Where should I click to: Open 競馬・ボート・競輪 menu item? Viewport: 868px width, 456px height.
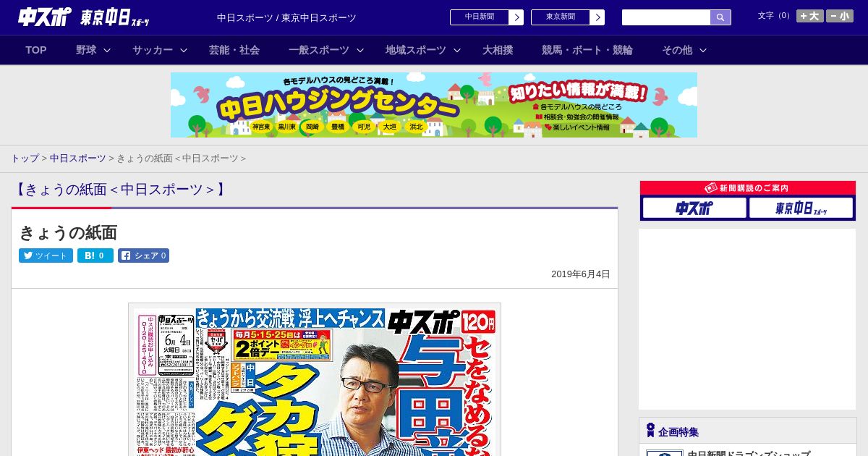[x=587, y=50]
